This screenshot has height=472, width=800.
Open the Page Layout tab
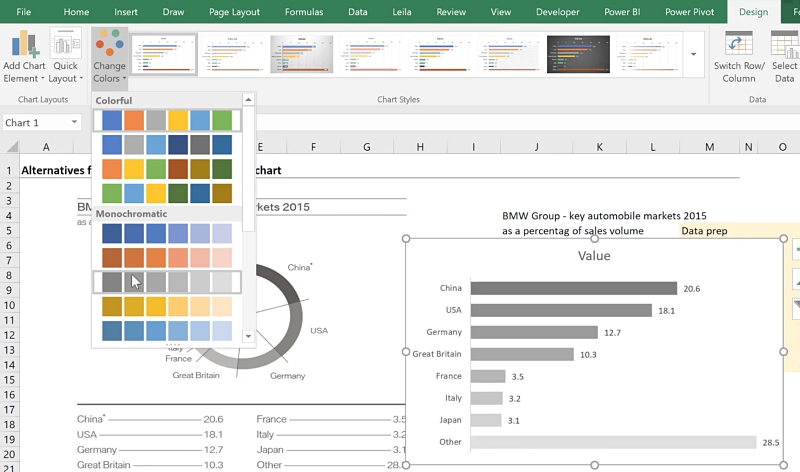click(x=232, y=12)
